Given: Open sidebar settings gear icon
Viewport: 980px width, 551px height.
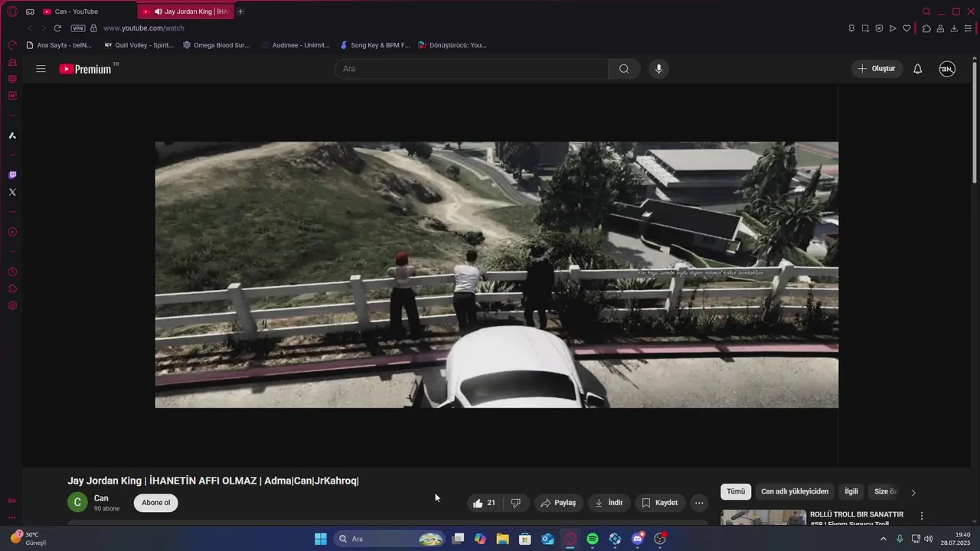Looking at the screenshot, I should point(12,305).
